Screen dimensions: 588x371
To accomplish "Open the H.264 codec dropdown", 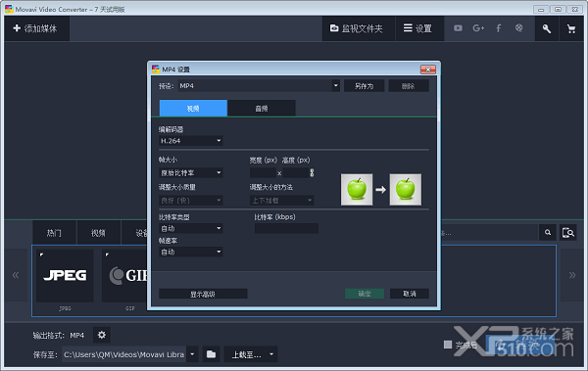I will tap(191, 141).
